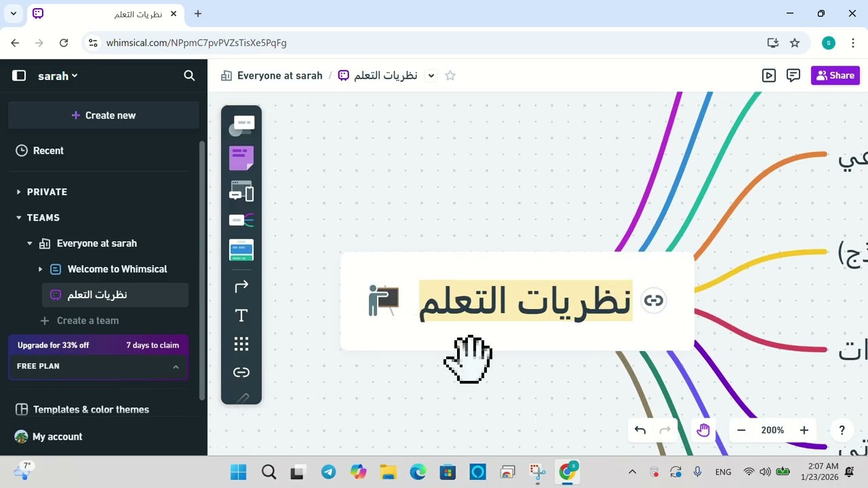868x488 pixels.
Task: Click the teacher emoji icon in the central node
Action: tap(383, 300)
